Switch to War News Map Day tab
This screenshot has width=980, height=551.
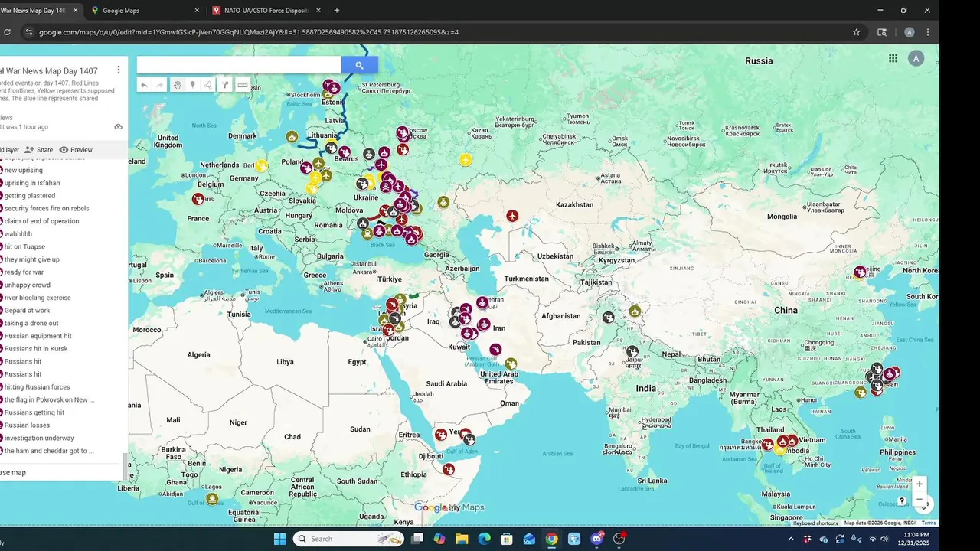pos(40,11)
